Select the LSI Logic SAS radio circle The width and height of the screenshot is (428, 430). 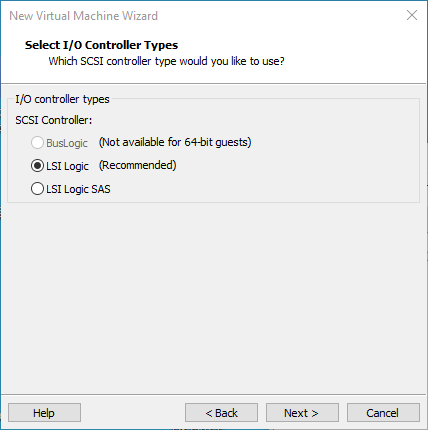[37, 189]
